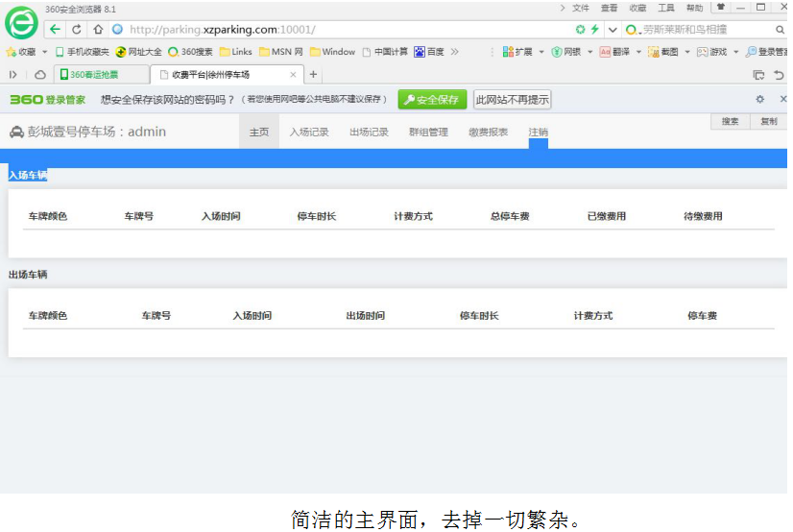Switch to 360春运抢票 tab
The width and height of the screenshot is (793, 532).
[102, 74]
